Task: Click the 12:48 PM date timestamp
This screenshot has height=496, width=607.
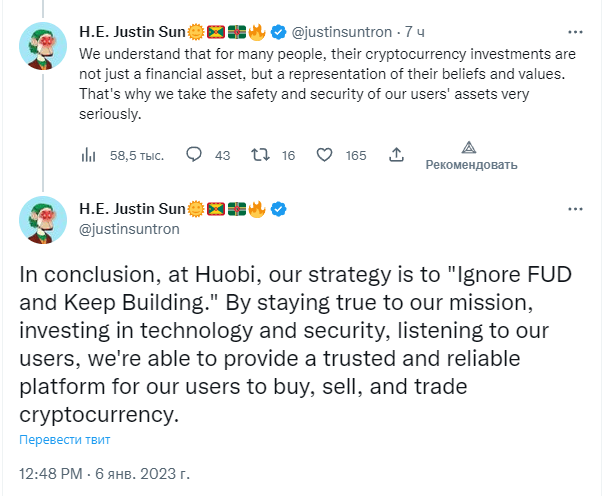Action: (105, 474)
